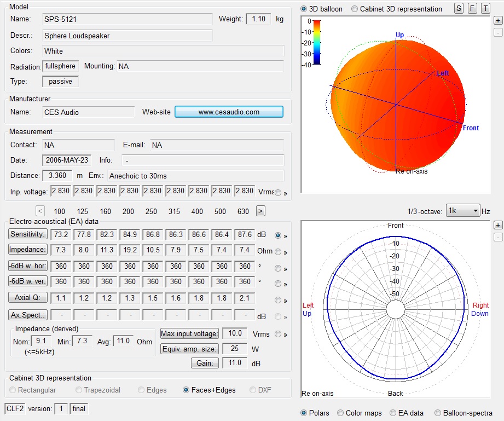Expand the Max input voltage chevron
The width and height of the screenshot is (504, 421).
pos(286,335)
